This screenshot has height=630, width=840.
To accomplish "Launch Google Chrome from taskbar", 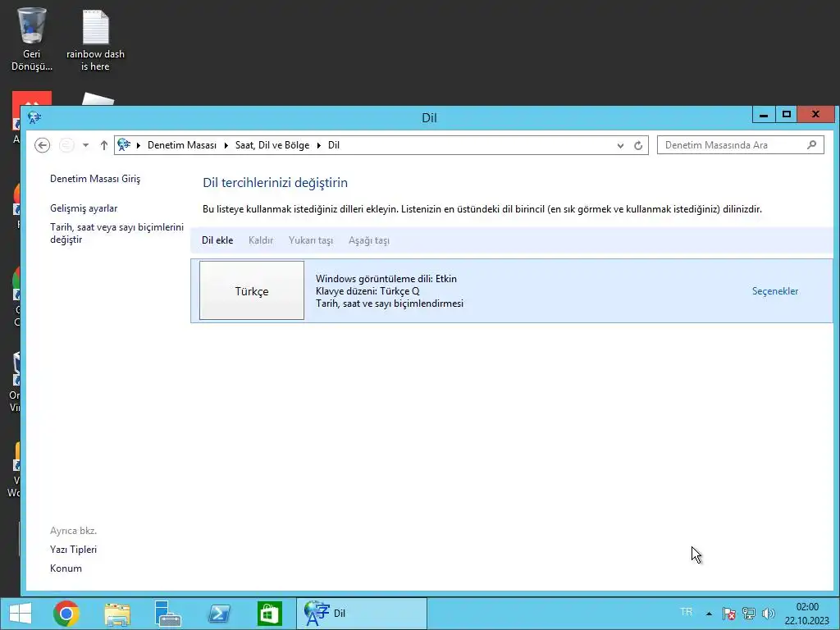I will tap(66, 614).
